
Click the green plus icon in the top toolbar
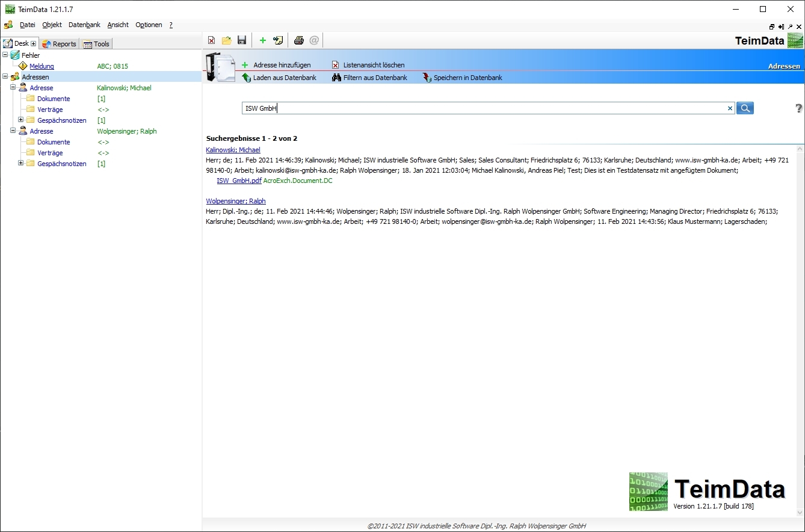(x=262, y=40)
